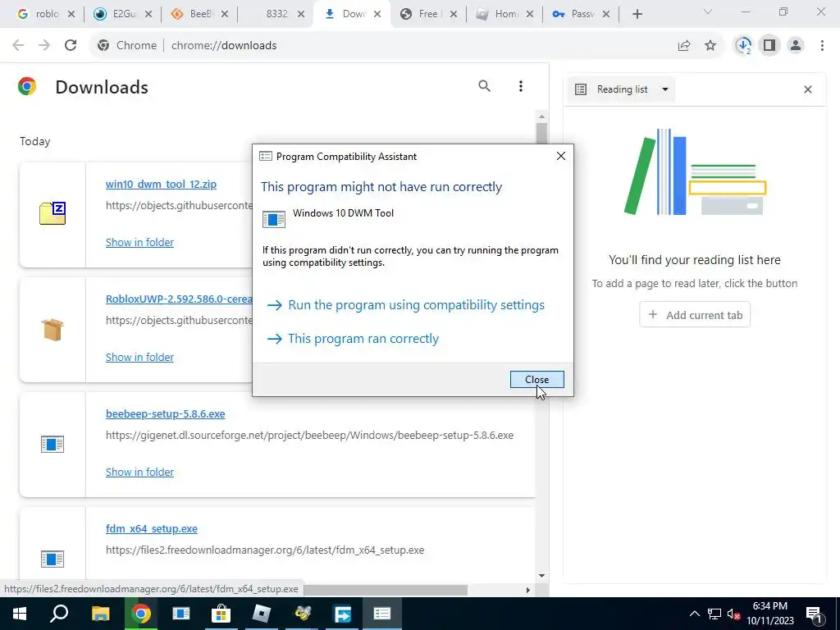The image size is (840, 630).
Task: Open taskbar Search magnifier
Action: pyautogui.click(x=59, y=614)
